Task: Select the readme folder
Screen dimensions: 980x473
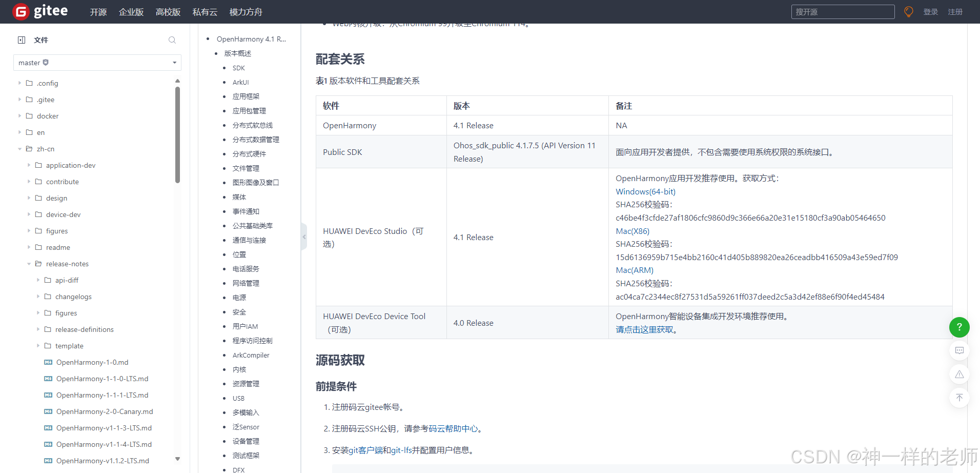Action: (58, 247)
